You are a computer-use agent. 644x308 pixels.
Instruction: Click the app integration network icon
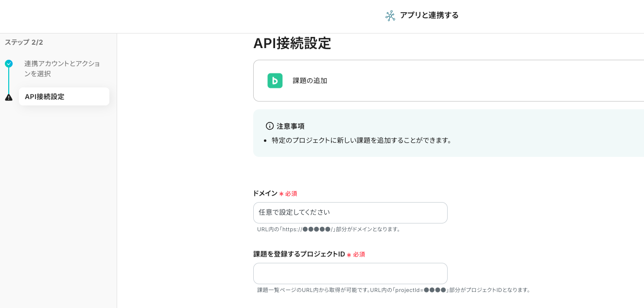click(x=390, y=16)
